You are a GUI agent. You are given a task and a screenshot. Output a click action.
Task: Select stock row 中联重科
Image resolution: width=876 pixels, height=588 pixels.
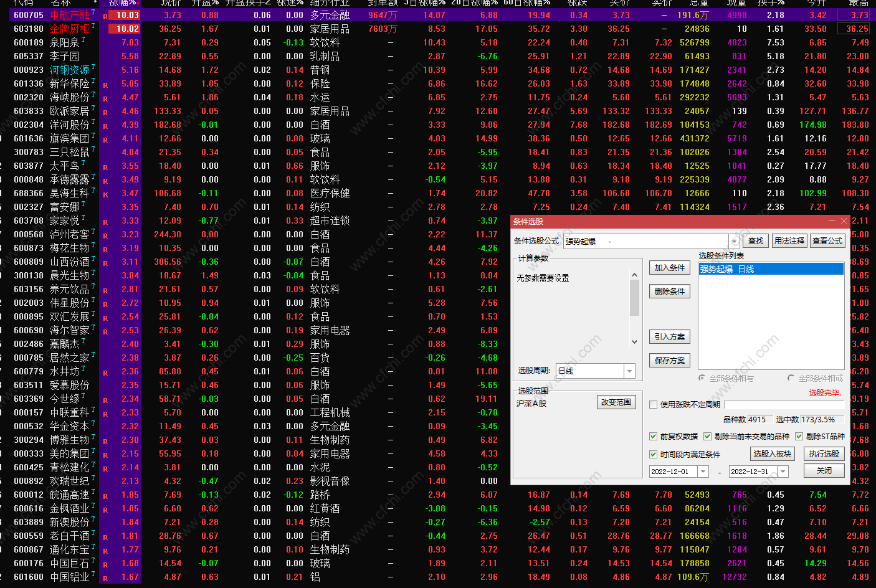255,412
